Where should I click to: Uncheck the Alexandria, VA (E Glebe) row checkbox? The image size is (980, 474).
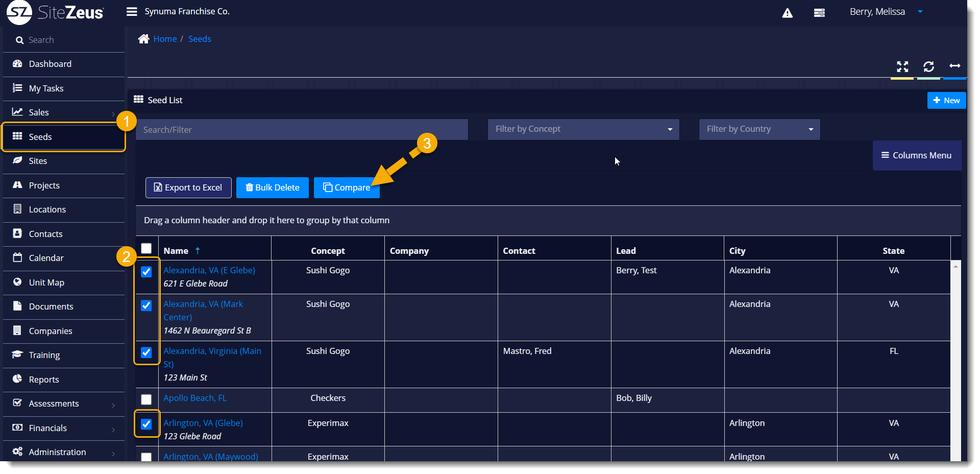[146, 272]
